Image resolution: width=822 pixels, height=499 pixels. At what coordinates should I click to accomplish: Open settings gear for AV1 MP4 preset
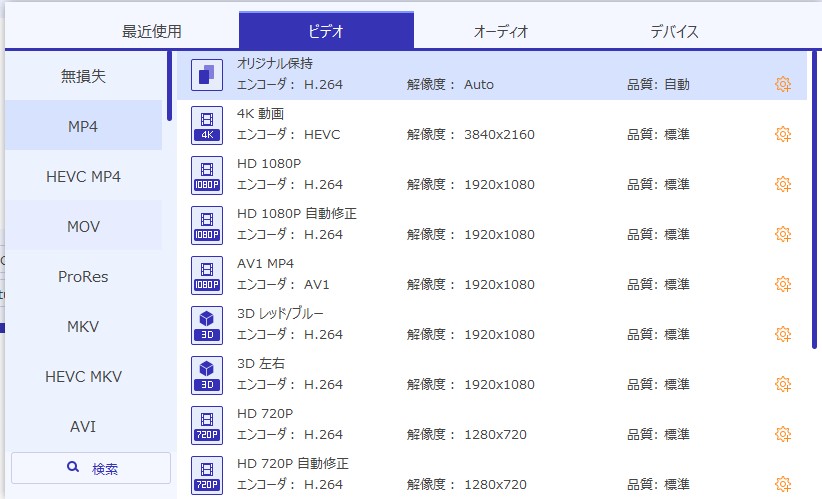[x=783, y=284]
